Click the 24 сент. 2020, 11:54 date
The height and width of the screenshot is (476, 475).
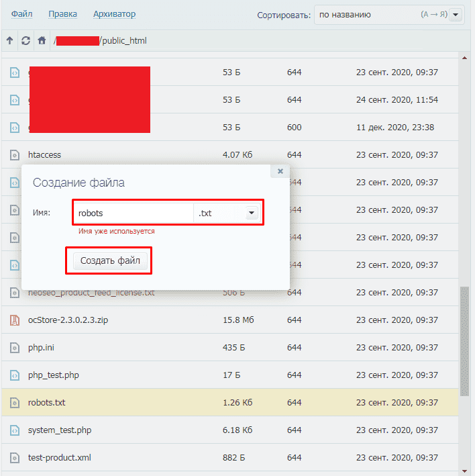coord(397,100)
